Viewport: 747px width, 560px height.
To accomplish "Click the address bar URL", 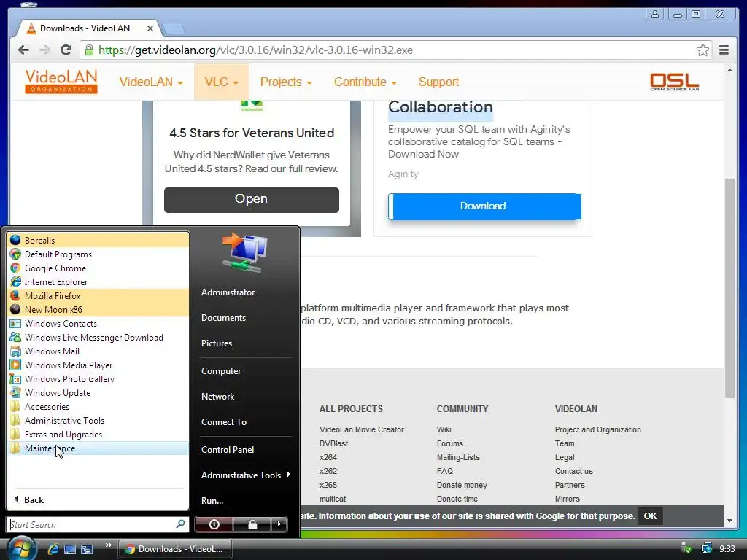I will click(256, 50).
